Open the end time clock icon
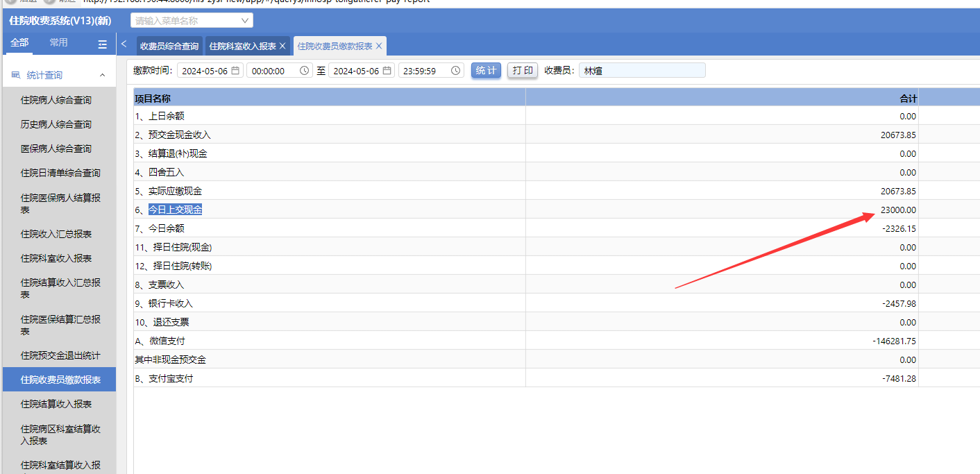The height and width of the screenshot is (474, 980). (455, 71)
